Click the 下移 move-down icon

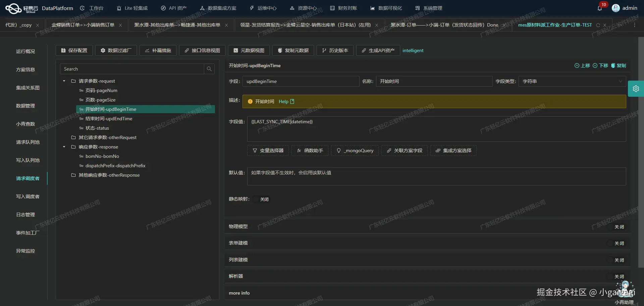pyautogui.click(x=595, y=65)
